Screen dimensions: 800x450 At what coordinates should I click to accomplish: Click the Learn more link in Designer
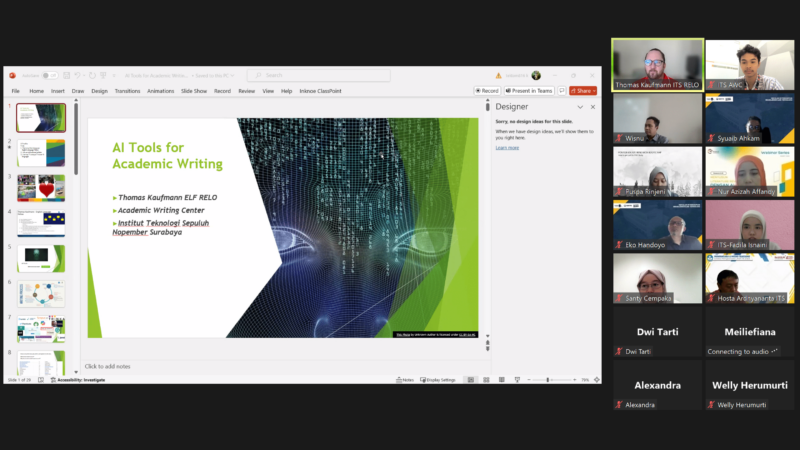coord(507,147)
